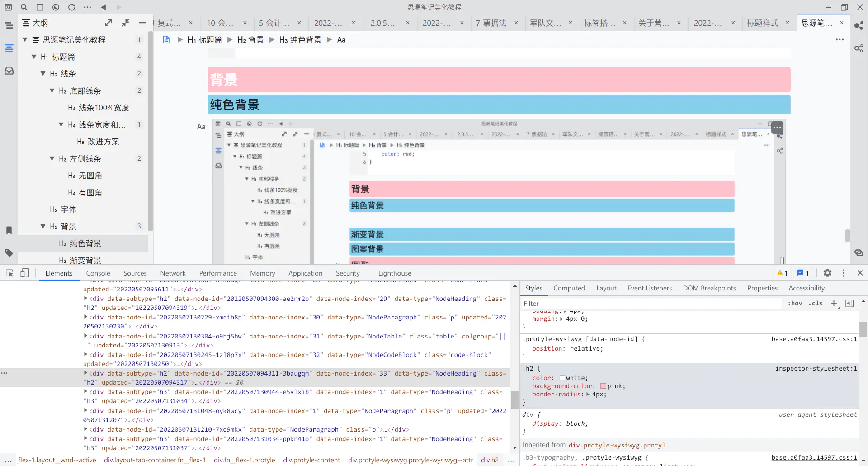Viewport: 868px width, 466px height.
Task: Open the inbox panel in left sidebar
Action: click(x=9, y=71)
